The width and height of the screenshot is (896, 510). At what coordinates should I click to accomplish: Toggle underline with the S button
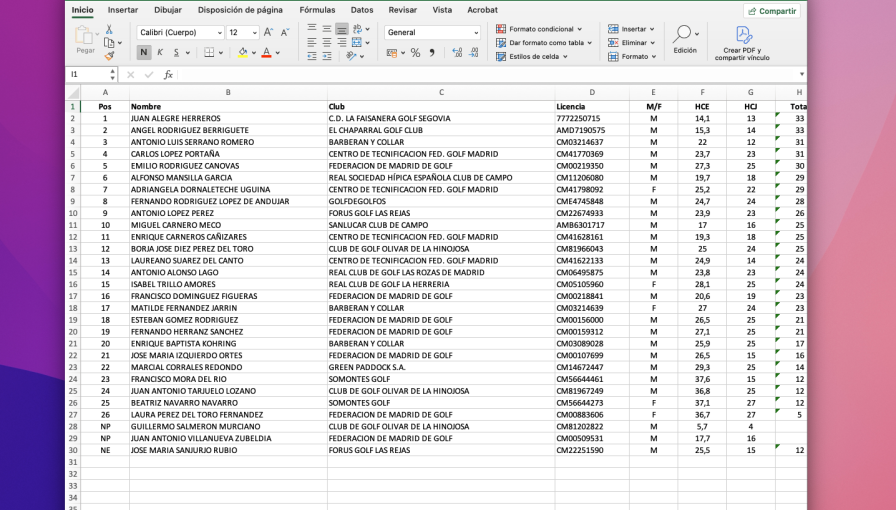tap(176, 53)
